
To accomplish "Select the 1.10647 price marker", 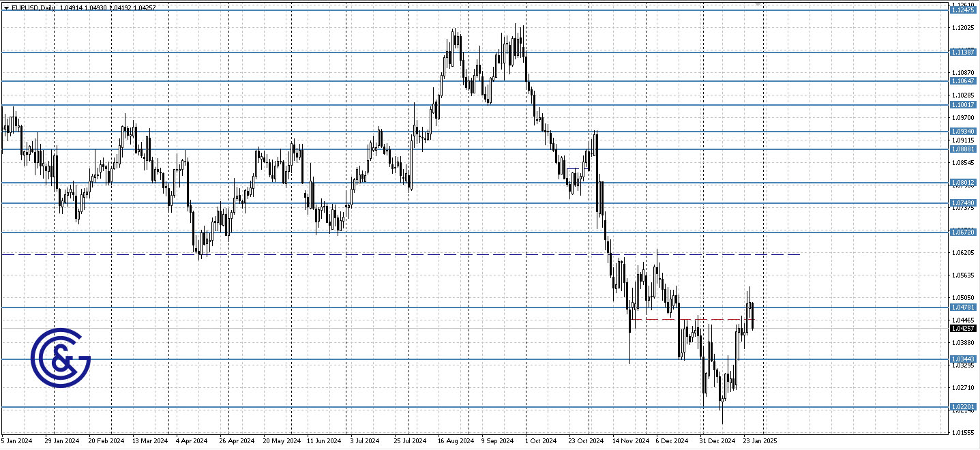I will click(x=964, y=80).
